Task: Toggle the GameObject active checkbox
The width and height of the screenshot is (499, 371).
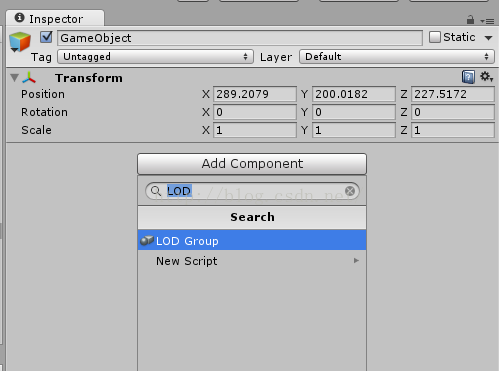Action: [46, 37]
